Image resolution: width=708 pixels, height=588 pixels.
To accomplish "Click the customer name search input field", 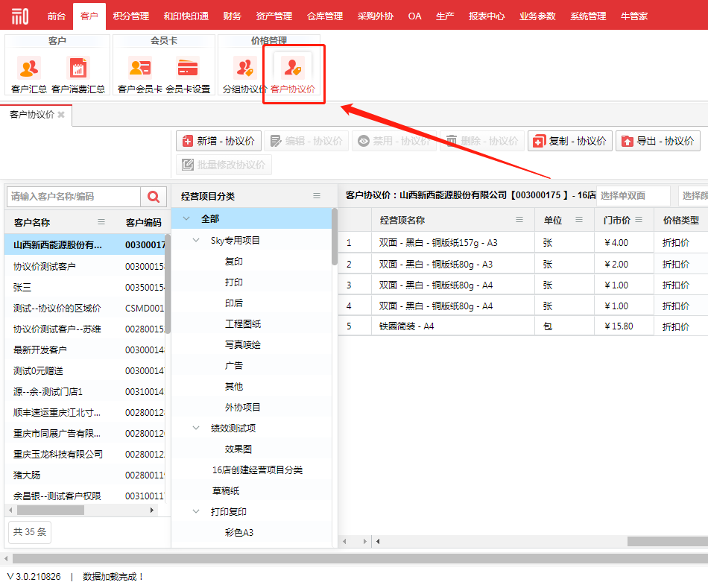I will tap(73, 197).
